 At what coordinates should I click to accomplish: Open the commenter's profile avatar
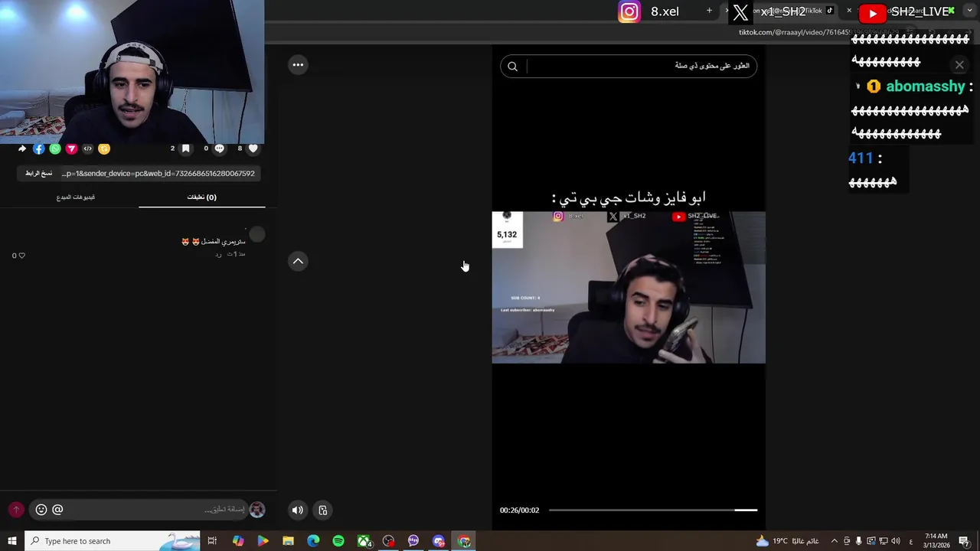coord(257,234)
